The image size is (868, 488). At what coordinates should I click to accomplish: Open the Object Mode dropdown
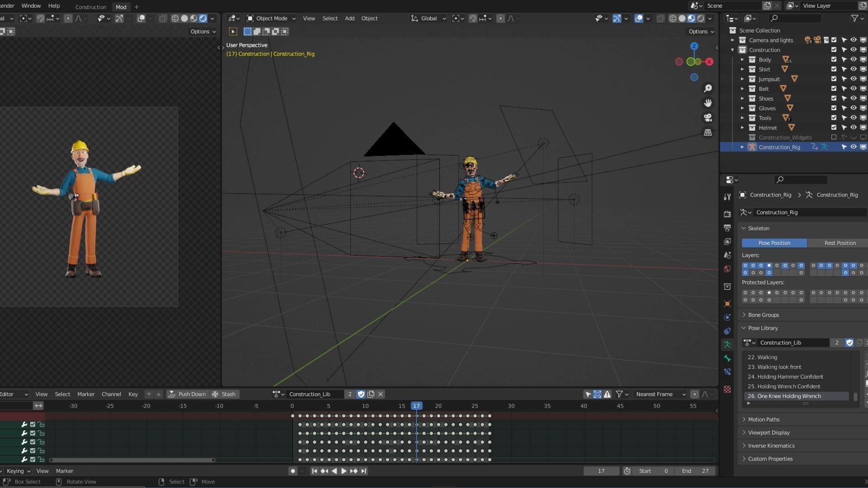271,19
